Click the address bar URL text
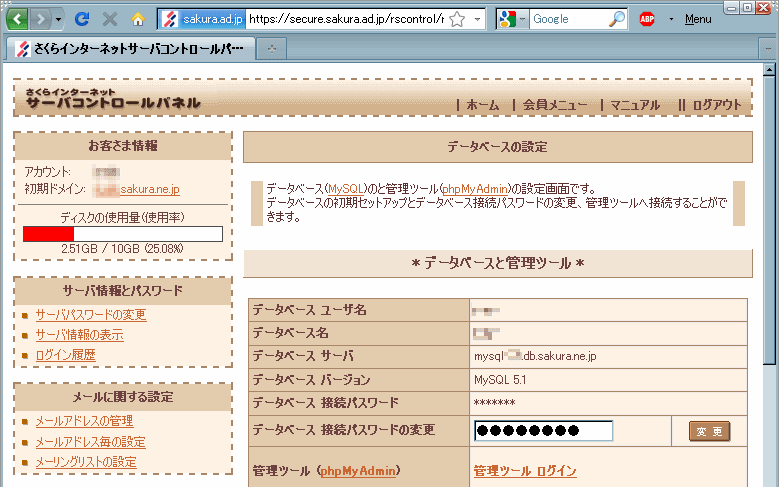779x487 pixels. (x=346, y=19)
